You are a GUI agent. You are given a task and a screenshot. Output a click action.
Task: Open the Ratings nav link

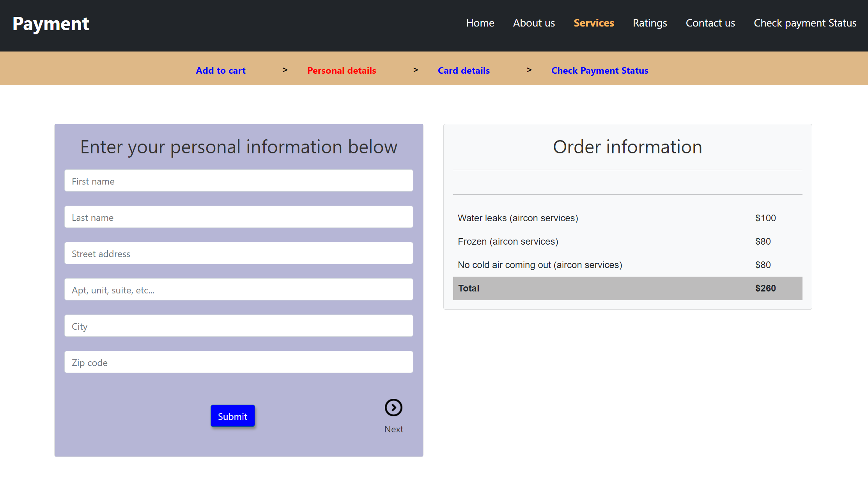(650, 23)
